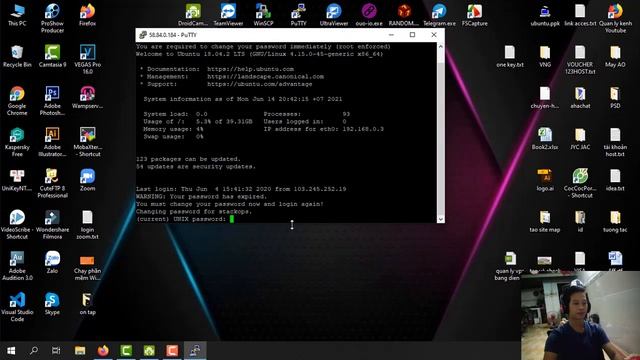Image resolution: width=640 pixels, height=360 pixels.
Task: Open idea.txt file
Action: [615, 180]
